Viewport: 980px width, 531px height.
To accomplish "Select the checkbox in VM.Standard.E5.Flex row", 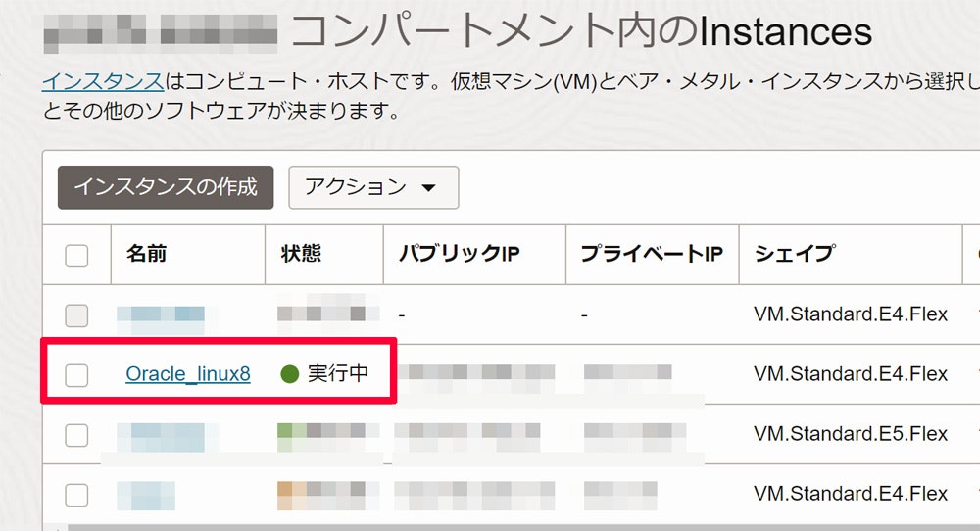I will coord(76,435).
